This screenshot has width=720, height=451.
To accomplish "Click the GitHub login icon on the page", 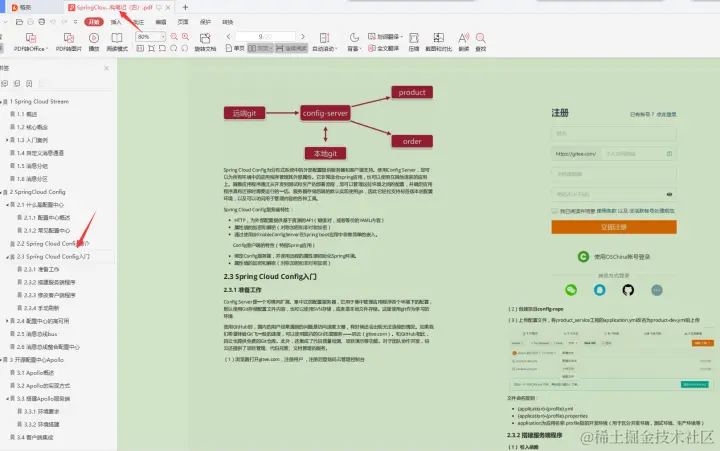I will tap(628, 290).
